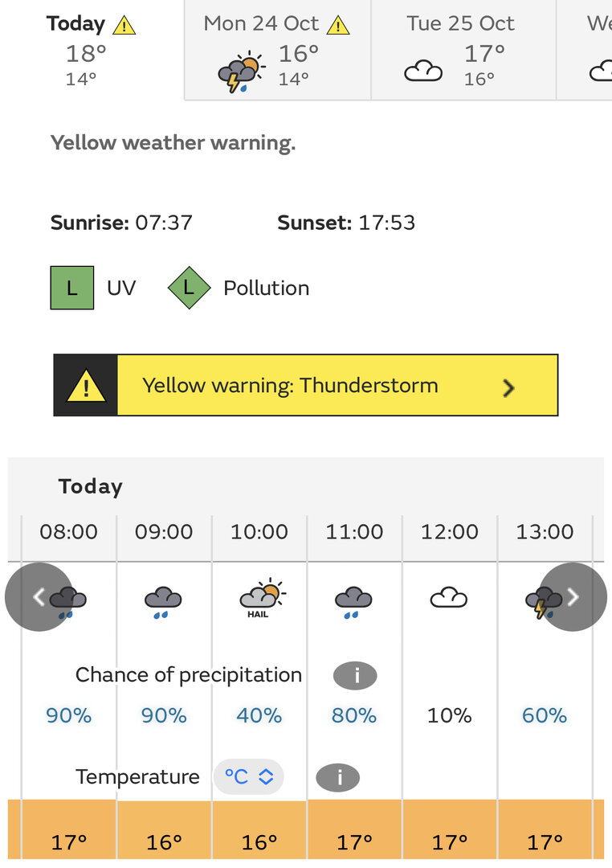The height and width of the screenshot is (868, 612).
Task: Click the 12:00 hour column header
Action: (x=450, y=532)
